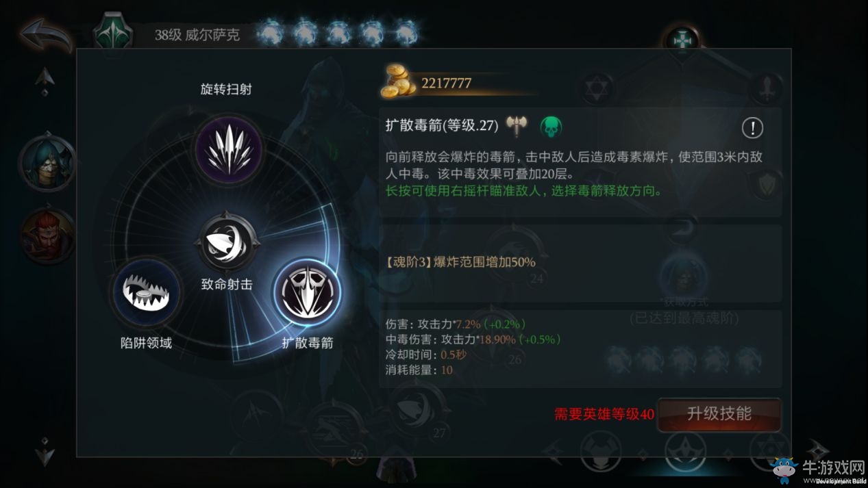Select the 旋转扫射 skill icon
Screen dimensions: 868x488
click(229, 150)
